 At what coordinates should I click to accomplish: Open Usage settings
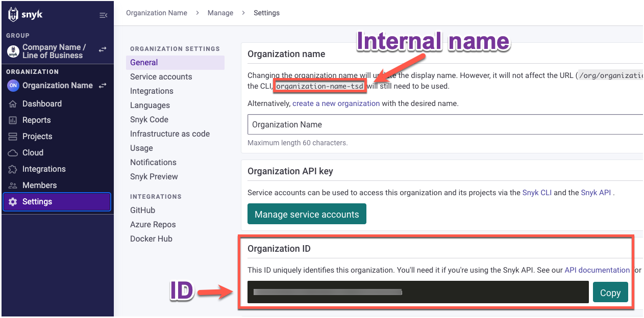(141, 148)
